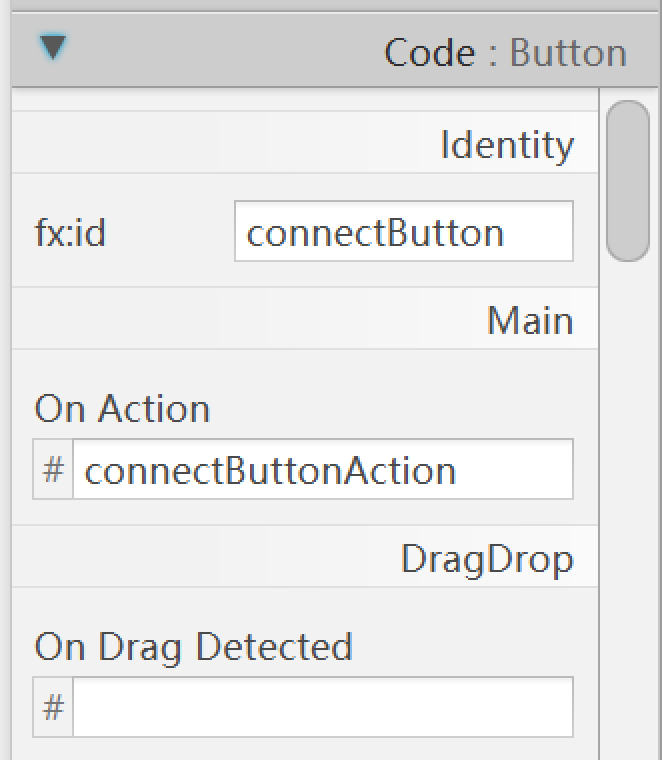The image size is (662, 760).
Task: Click the # prefix beside the On Action field
Action: (x=53, y=469)
